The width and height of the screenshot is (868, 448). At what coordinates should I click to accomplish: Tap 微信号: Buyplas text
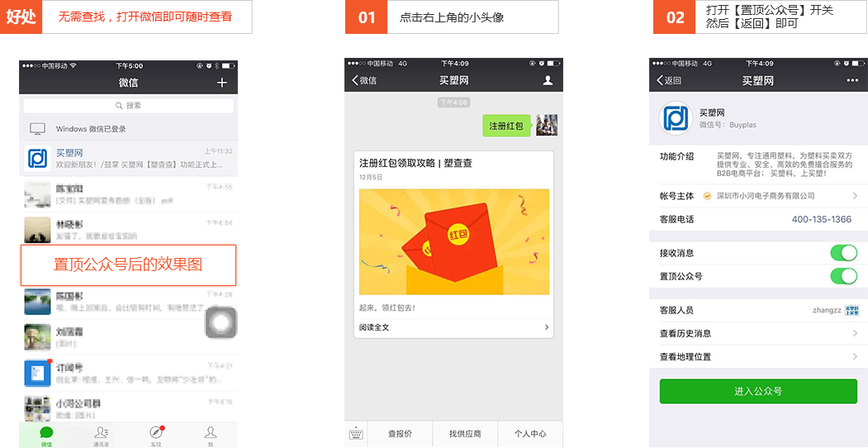click(728, 125)
